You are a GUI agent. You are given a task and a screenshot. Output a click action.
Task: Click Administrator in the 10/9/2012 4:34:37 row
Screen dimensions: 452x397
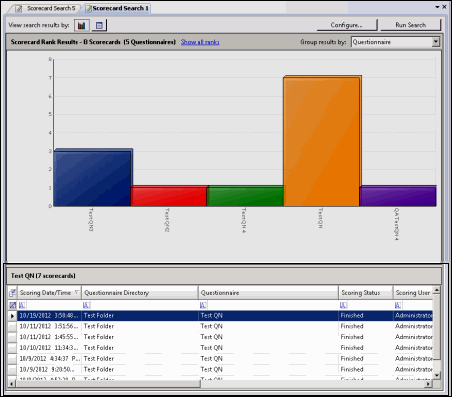[x=414, y=359]
